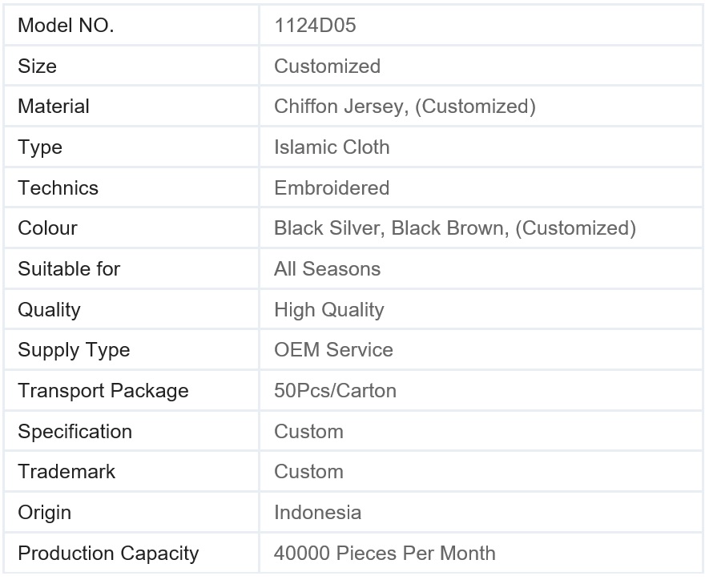Select the 50Pcs/Carton value
This screenshot has width=709, height=588.
click(335, 391)
